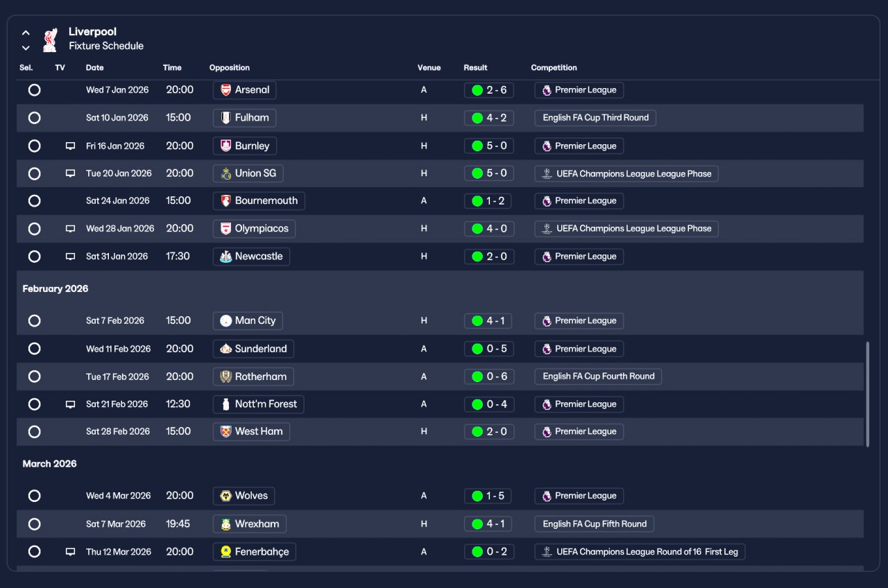888x588 pixels.
Task: Click the up chevron beside Liverpool
Action: [x=26, y=33]
